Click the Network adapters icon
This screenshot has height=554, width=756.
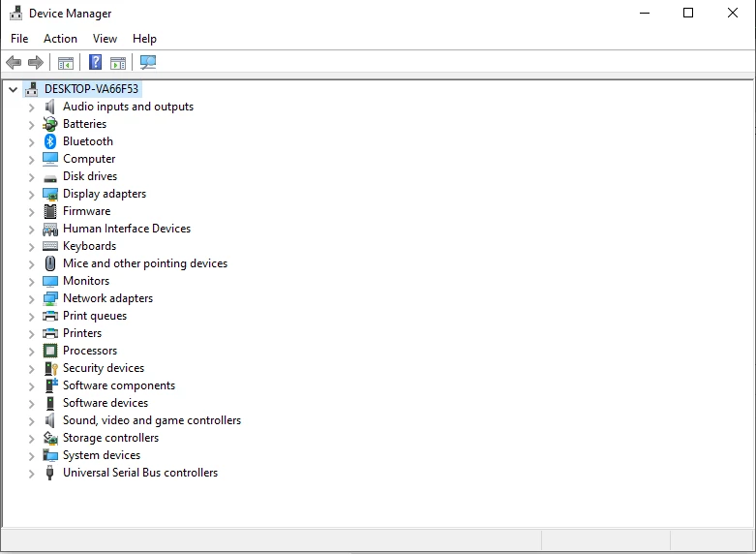point(50,298)
